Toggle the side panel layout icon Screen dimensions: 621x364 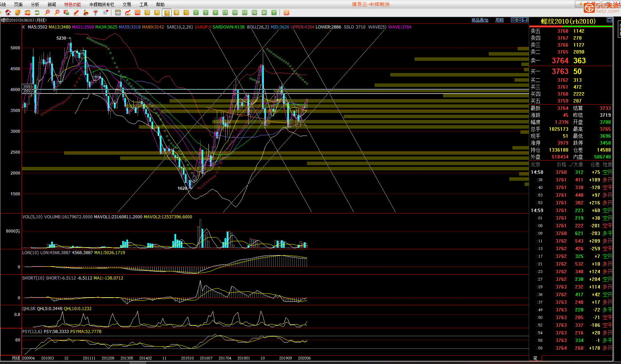526,20
